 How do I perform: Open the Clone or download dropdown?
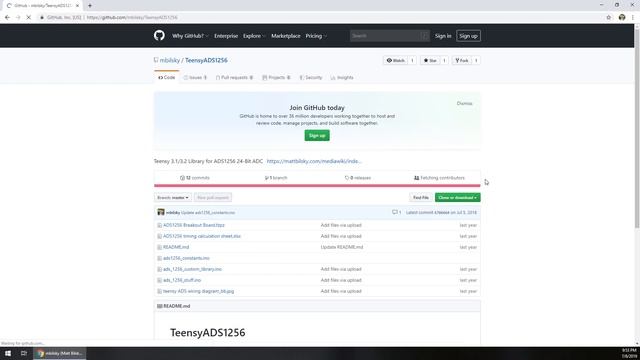tap(458, 198)
